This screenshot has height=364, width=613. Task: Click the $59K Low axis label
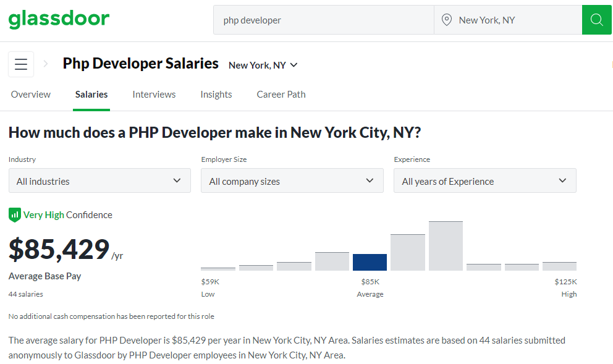click(x=210, y=288)
